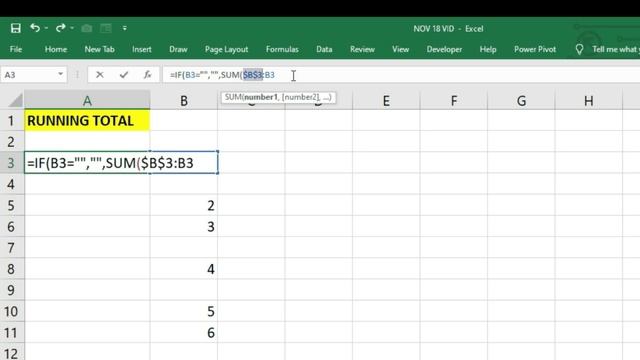Select row 3 header

pyautogui.click(x=11, y=163)
